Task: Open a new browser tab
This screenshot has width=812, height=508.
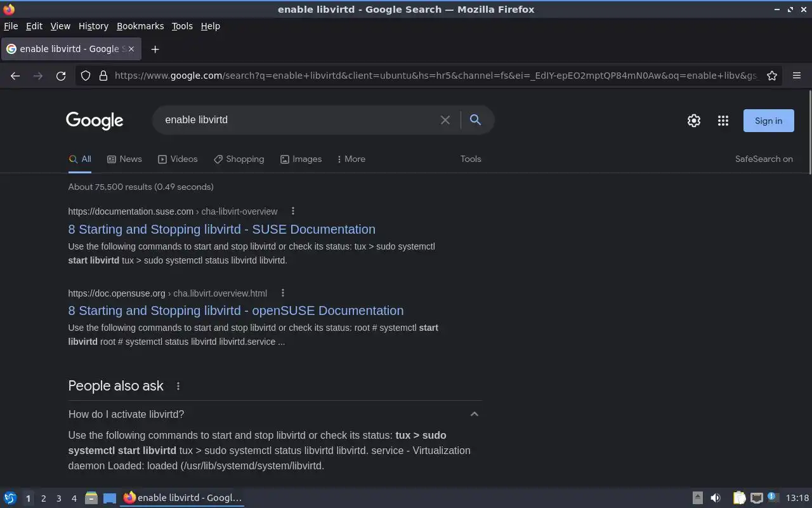Action: pyautogui.click(x=155, y=49)
